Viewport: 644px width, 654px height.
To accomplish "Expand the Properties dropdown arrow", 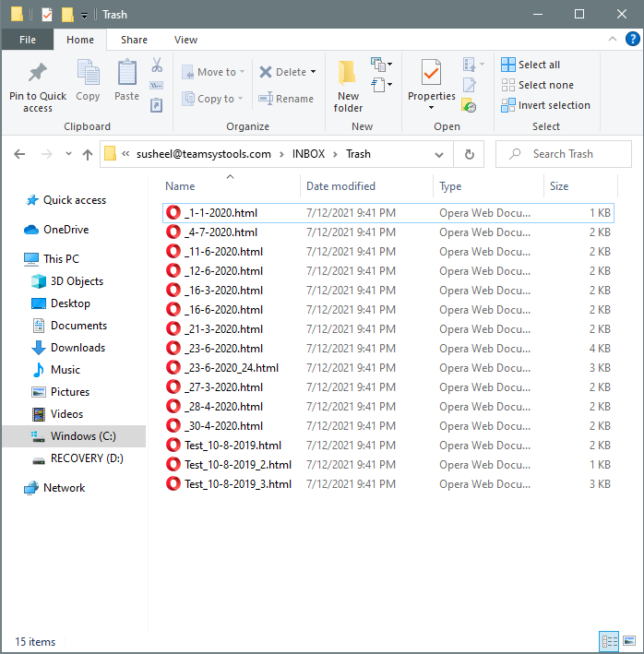I will (x=431, y=108).
